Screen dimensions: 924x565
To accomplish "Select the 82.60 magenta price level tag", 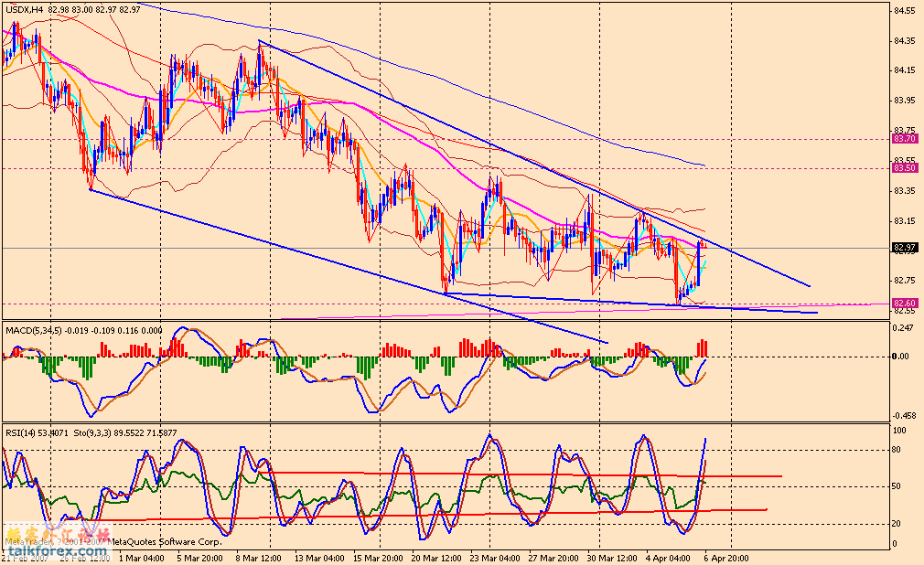I will [x=905, y=304].
